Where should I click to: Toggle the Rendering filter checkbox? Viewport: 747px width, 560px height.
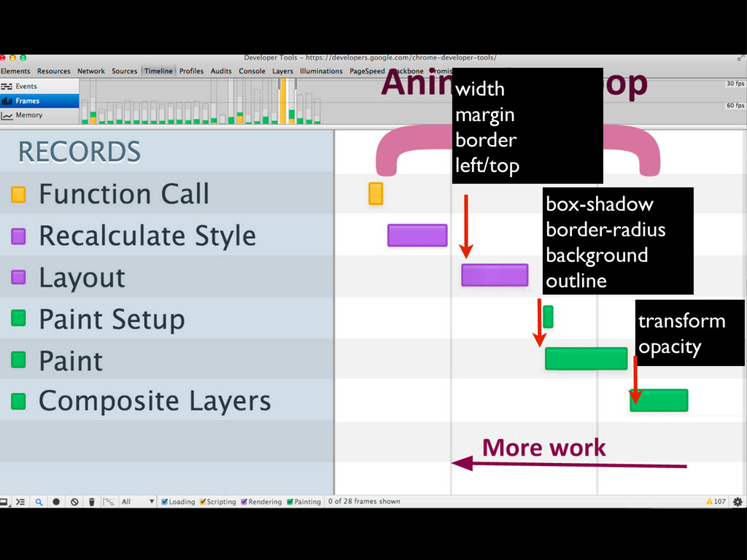[244, 502]
